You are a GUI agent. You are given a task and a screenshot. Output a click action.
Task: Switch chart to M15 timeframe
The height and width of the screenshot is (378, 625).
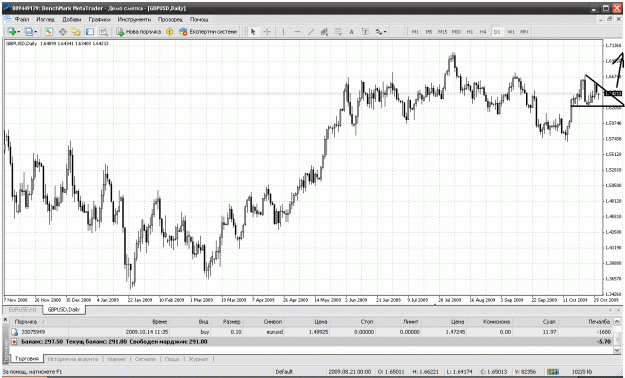click(442, 32)
